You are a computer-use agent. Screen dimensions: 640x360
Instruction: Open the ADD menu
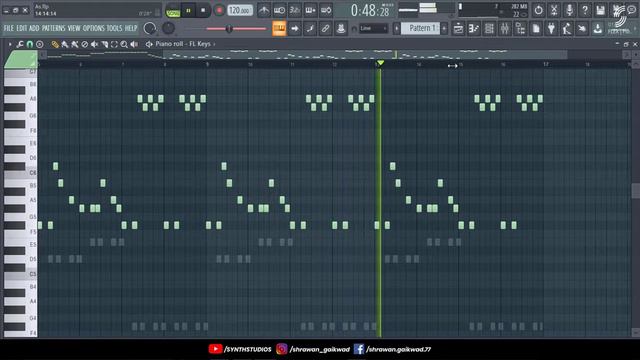34,28
